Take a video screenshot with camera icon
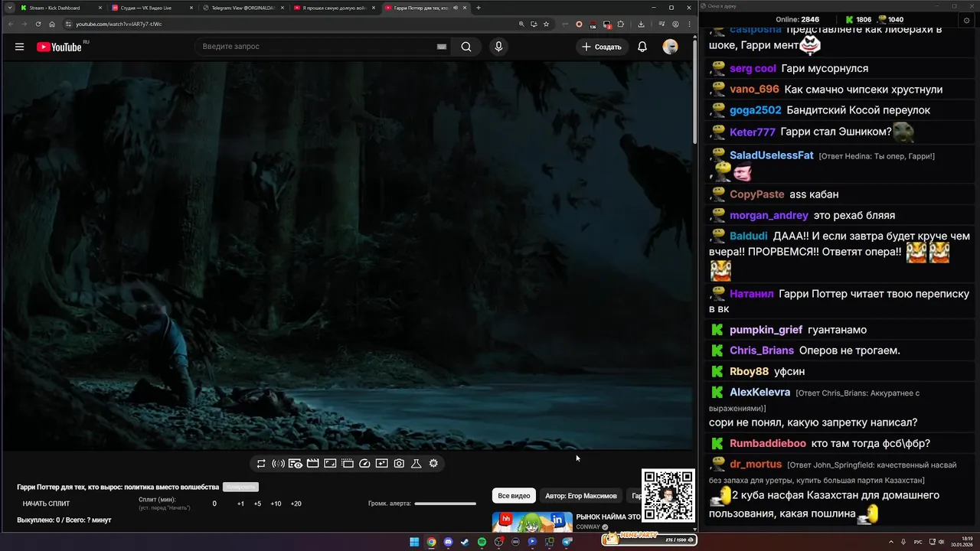Image resolution: width=980 pixels, height=551 pixels. 399,464
